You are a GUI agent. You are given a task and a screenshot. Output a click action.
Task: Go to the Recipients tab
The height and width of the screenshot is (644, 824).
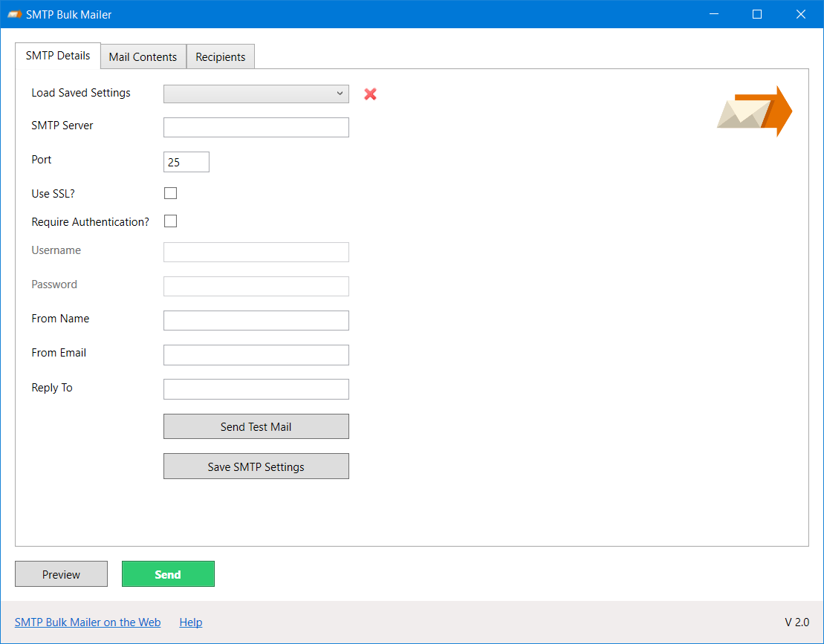[221, 56]
